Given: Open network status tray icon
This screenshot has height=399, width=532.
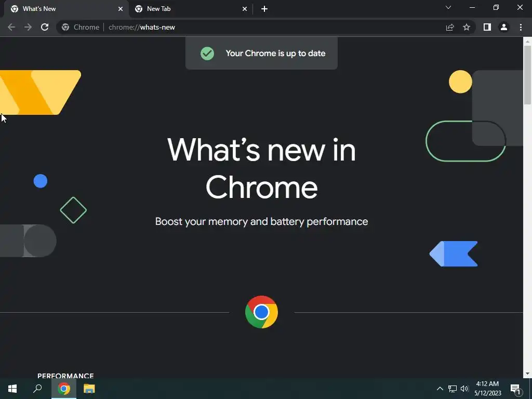Looking at the screenshot, I should tap(453, 389).
